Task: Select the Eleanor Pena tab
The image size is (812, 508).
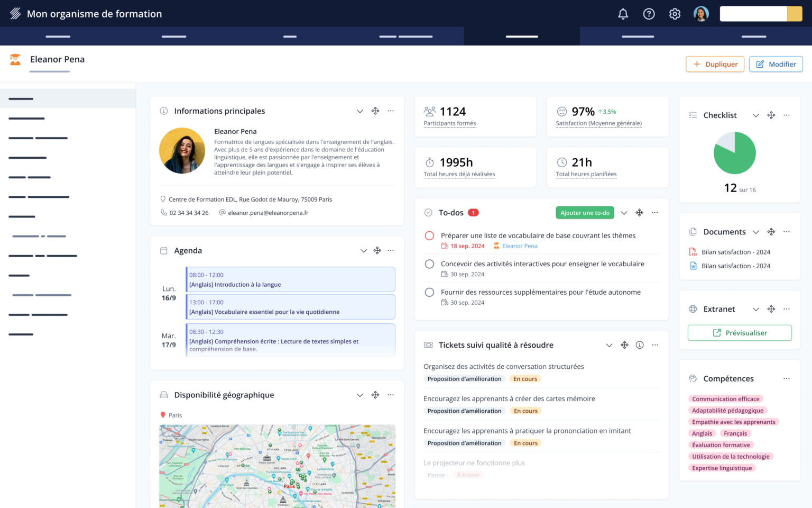Action: coord(57,60)
